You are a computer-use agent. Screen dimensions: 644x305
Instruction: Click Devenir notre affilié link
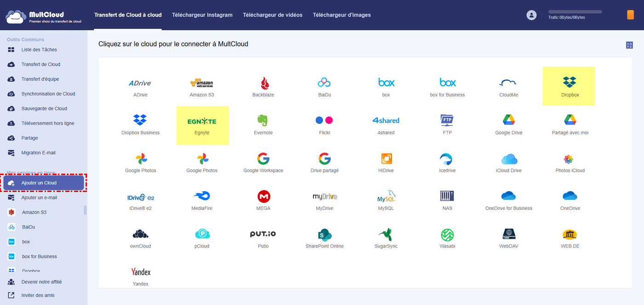coord(41,282)
